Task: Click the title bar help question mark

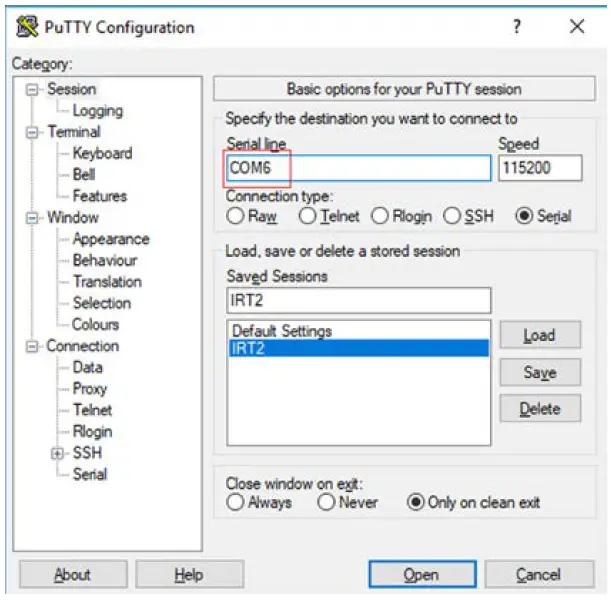Action: point(517,27)
